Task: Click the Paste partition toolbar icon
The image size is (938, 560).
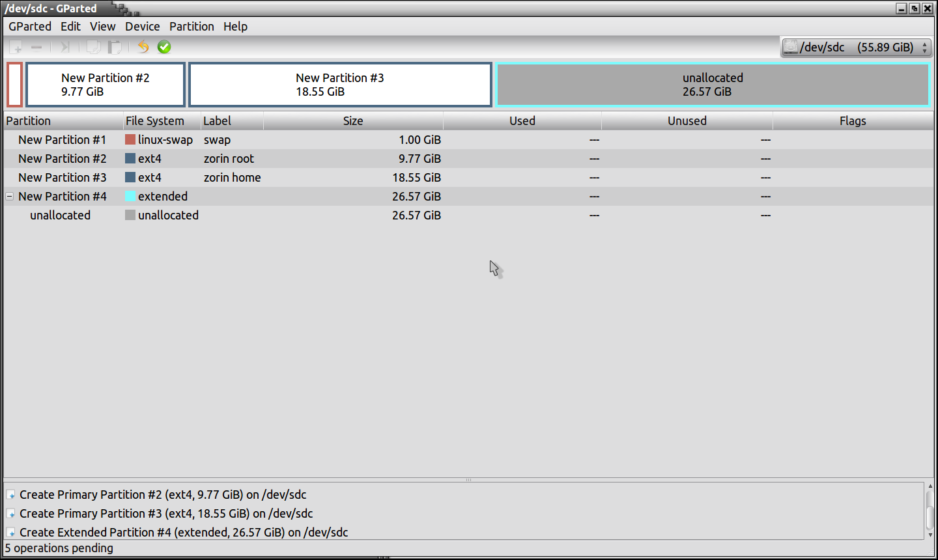Action: pos(115,47)
